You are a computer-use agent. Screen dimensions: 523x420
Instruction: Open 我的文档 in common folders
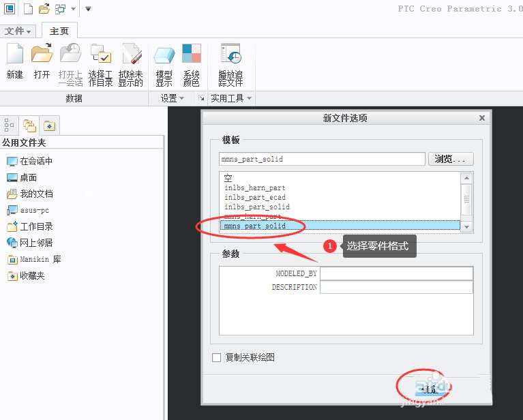click(30, 194)
